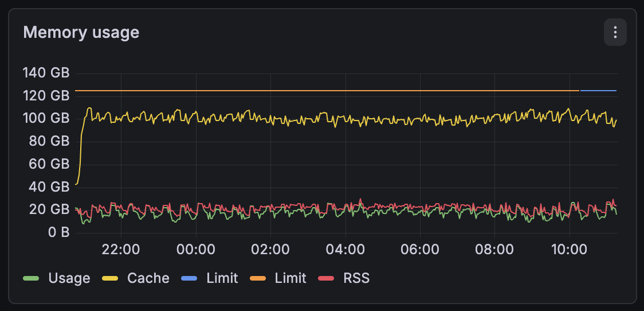Click the 140 GB y-axis label

coord(46,73)
